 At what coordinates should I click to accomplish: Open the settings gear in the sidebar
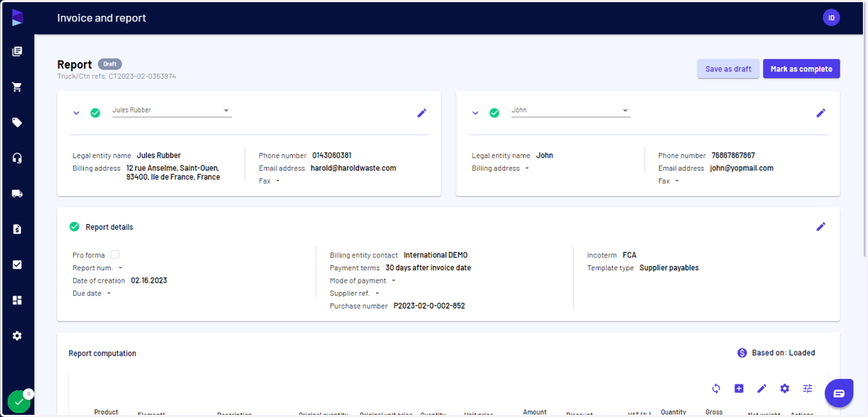(x=17, y=336)
